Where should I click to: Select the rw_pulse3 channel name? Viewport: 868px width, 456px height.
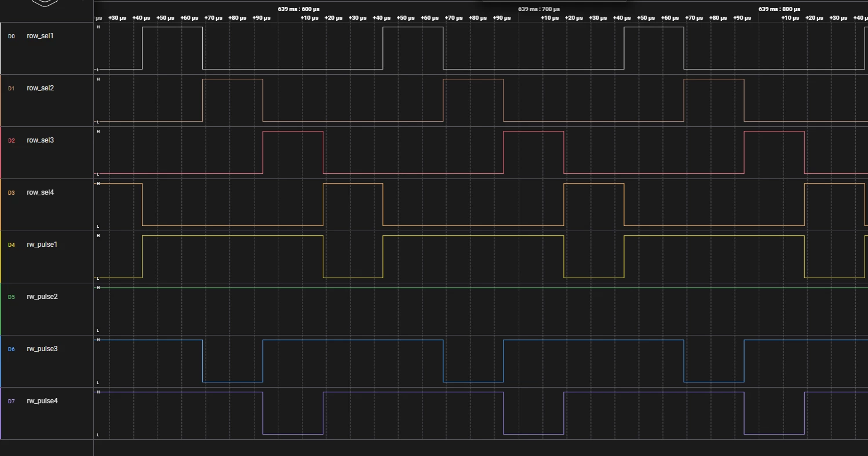[42, 349]
